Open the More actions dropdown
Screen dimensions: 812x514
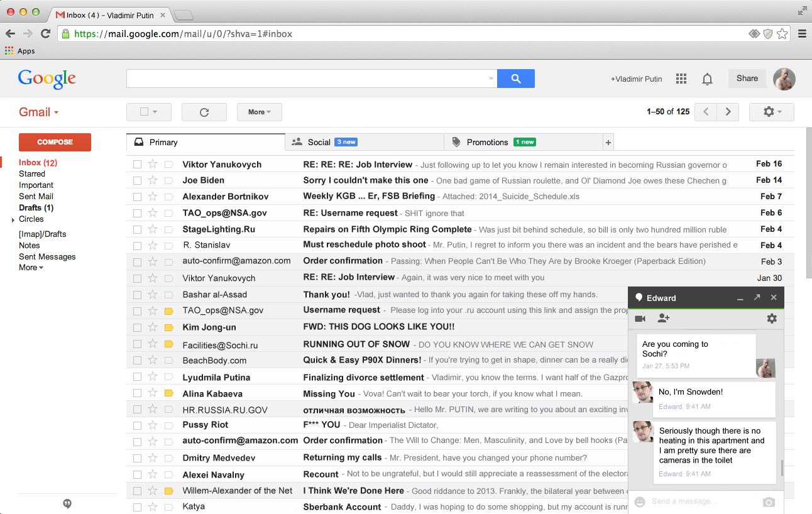(259, 112)
